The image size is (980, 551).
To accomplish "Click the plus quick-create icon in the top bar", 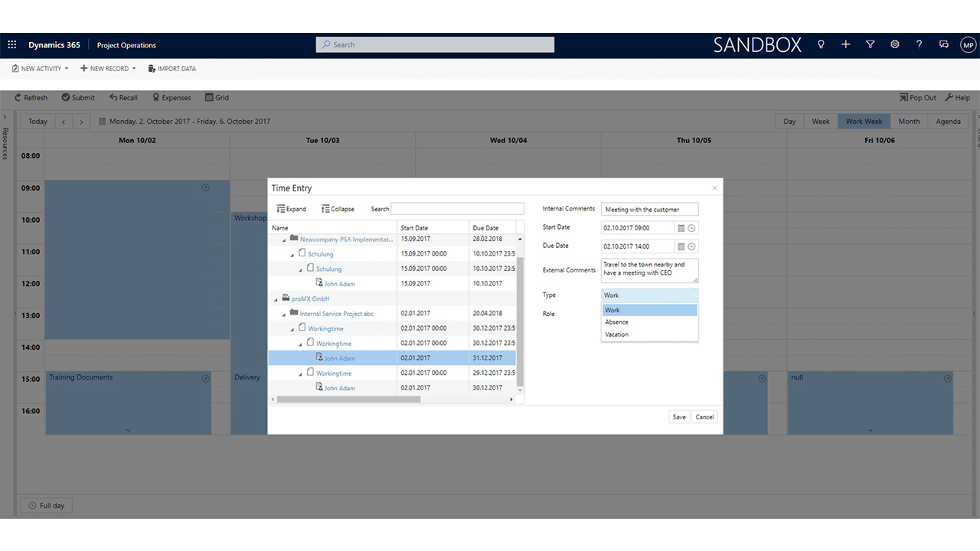I will [845, 44].
